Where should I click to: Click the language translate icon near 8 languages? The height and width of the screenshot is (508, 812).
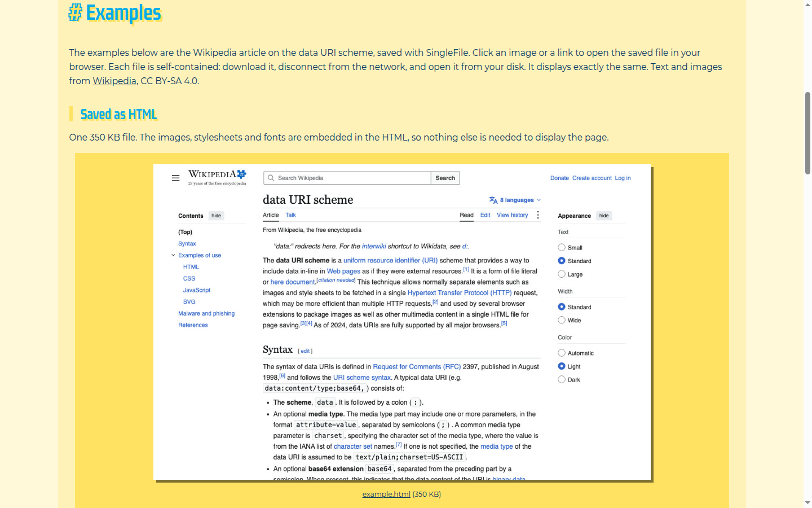493,200
